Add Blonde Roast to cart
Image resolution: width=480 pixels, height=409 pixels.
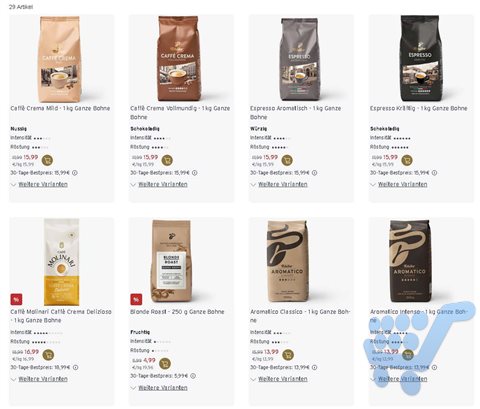165,364
